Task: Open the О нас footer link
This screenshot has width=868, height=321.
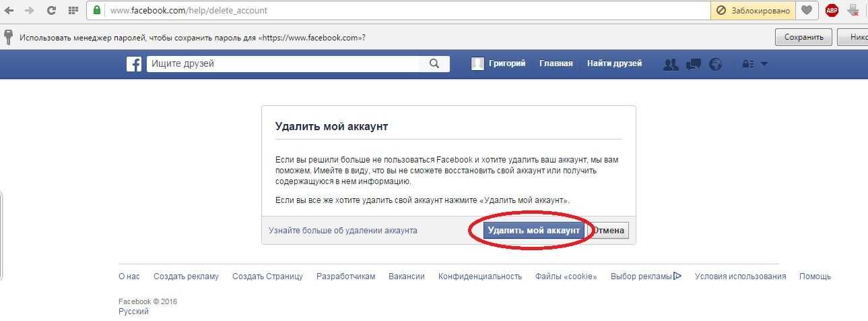Action: point(129,276)
